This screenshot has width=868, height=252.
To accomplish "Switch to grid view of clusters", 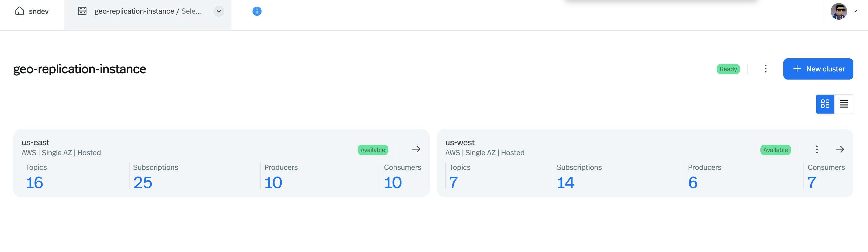I will [825, 104].
